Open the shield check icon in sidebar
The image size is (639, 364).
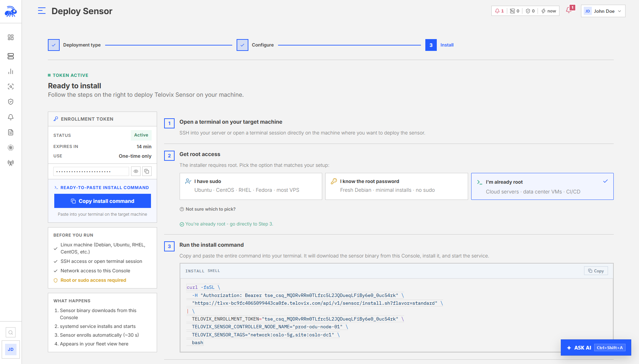coord(11,102)
